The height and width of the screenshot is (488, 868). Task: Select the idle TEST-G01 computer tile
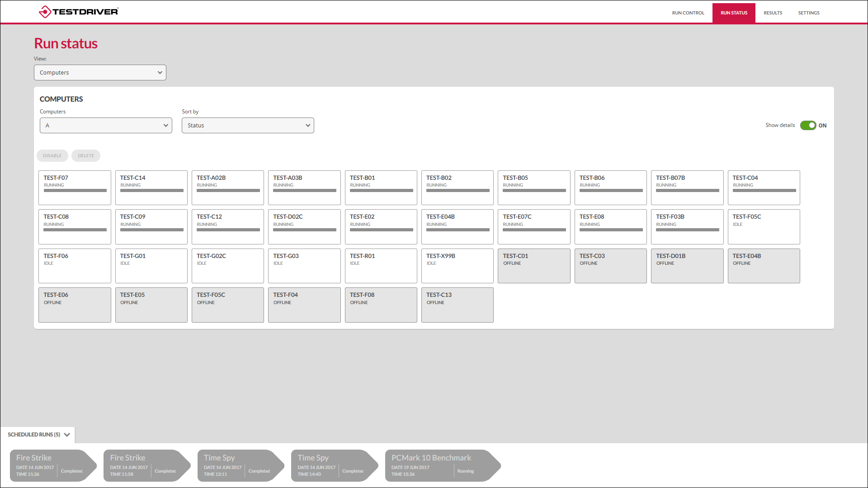pyautogui.click(x=151, y=266)
